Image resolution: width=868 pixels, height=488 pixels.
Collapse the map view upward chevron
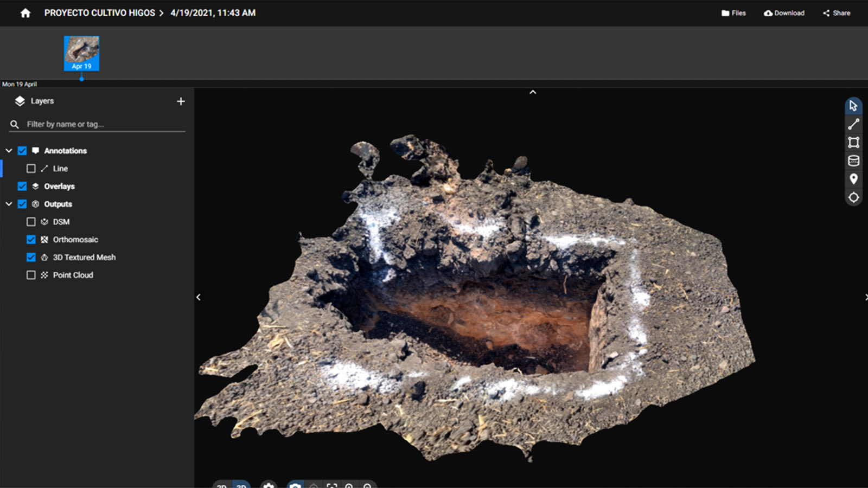(x=533, y=92)
